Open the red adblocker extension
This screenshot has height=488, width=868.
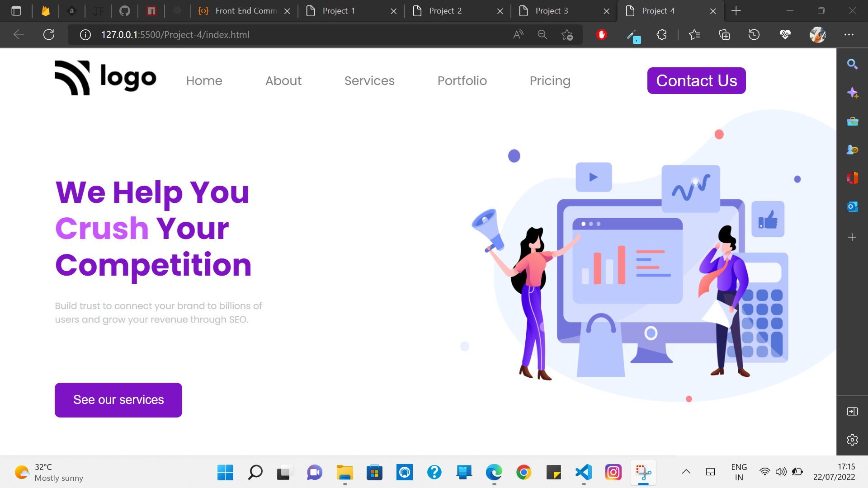(601, 34)
